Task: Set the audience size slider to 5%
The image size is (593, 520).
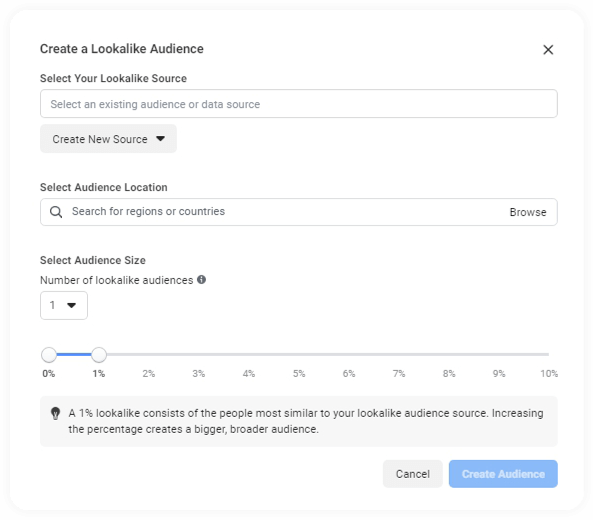Action: coord(299,355)
